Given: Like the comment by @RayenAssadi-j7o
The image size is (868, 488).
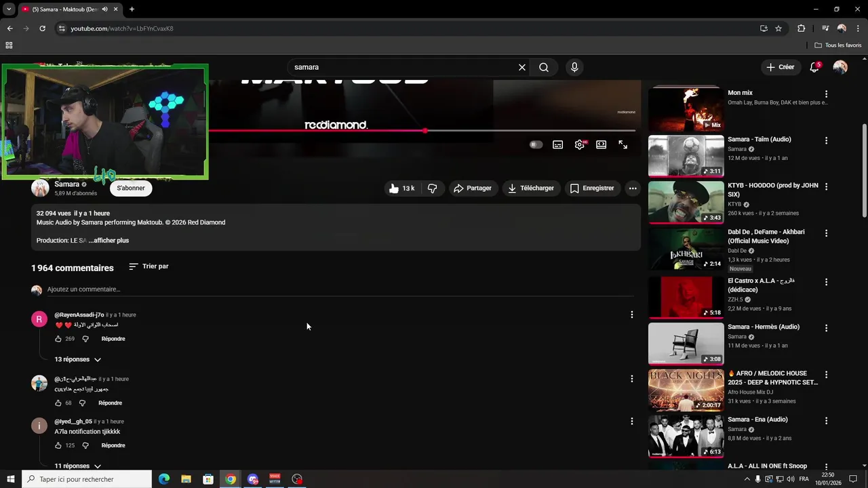Looking at the screenshot, I should pyautogui.click(x=58, y=339).
